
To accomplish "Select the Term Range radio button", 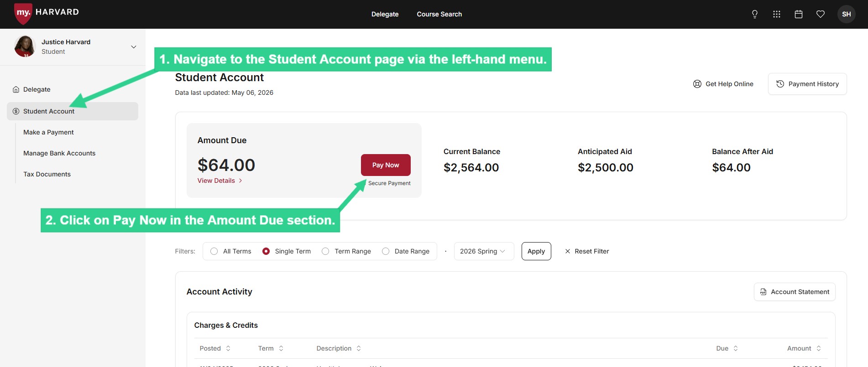I will point(325,251).
